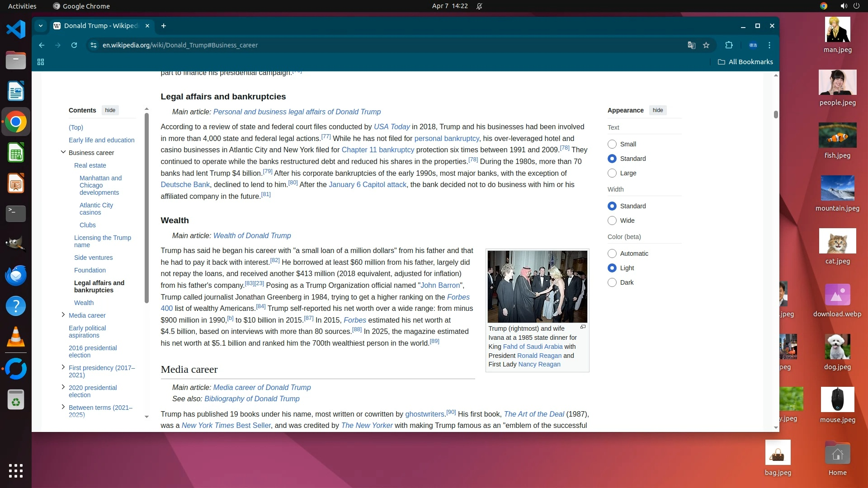Select the Large text size option

coord(612,173)
